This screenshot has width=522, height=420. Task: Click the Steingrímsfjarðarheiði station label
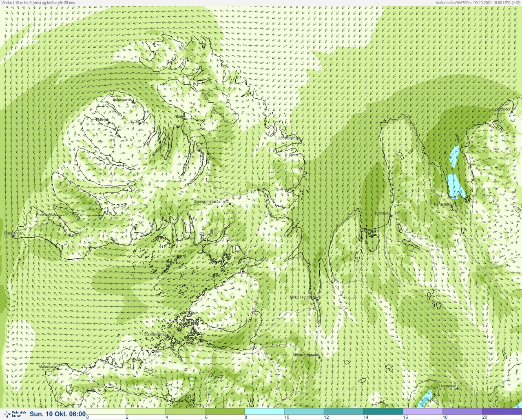[x=211, y=201]
